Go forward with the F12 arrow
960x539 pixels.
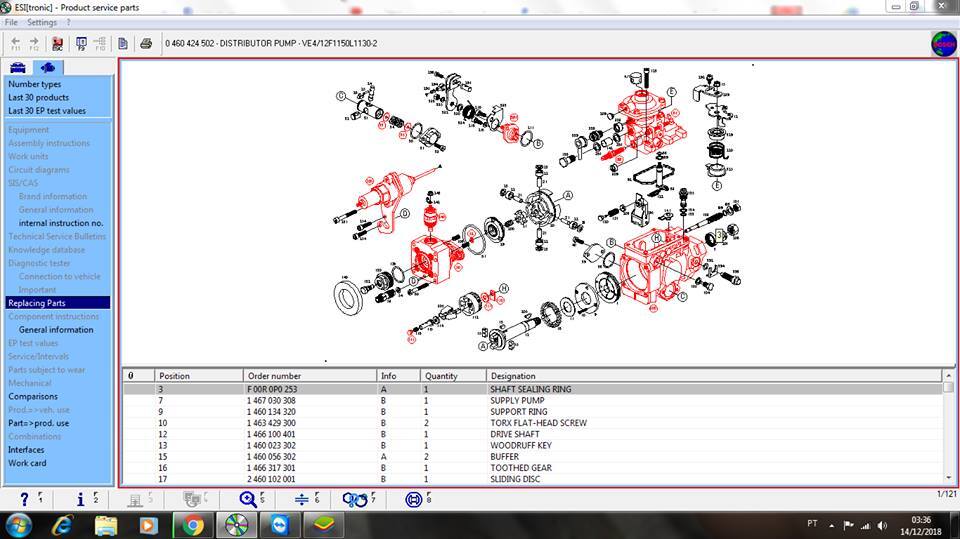click(x=34, y=43)
